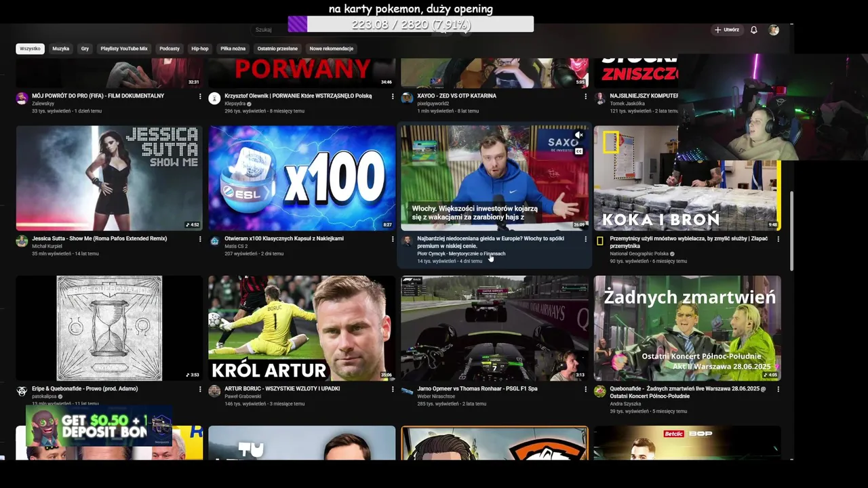
Task: Play the ESL x100 capsules thumbnail
Action: 302,178
